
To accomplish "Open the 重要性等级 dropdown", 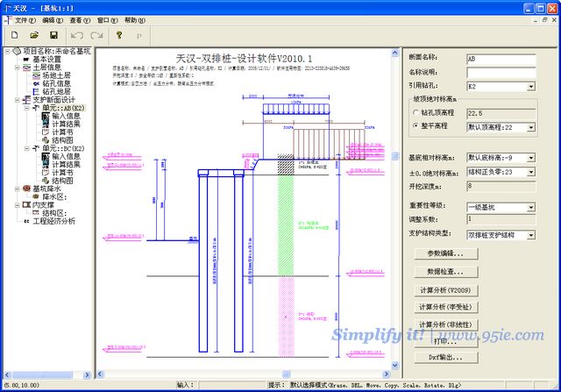I will click(x=530, y=205).
